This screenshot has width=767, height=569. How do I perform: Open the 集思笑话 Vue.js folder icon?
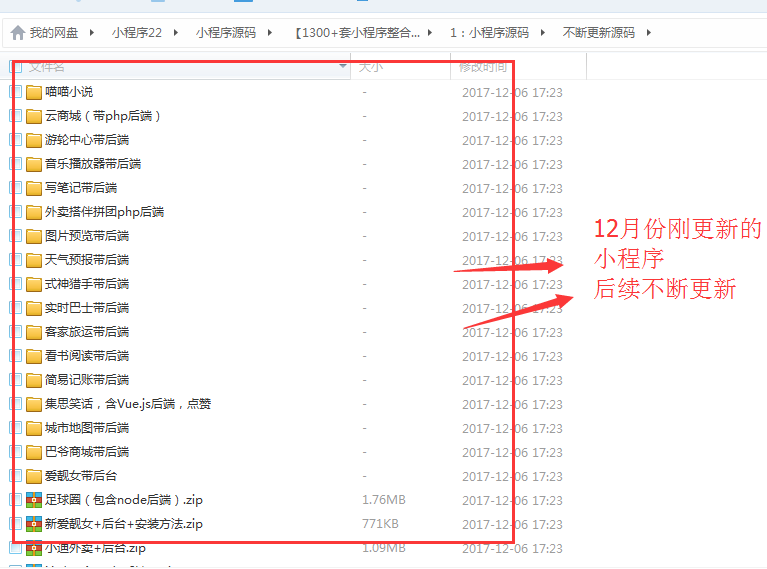34,404
